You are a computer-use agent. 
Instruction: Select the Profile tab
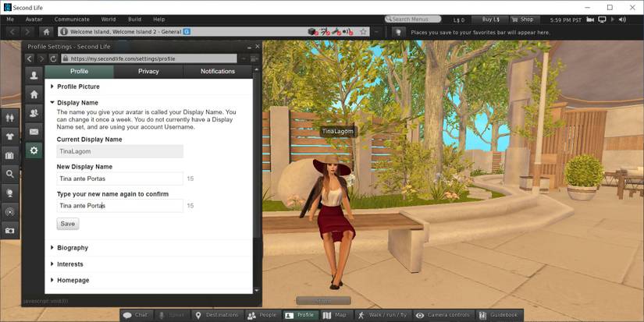[80, 72]
